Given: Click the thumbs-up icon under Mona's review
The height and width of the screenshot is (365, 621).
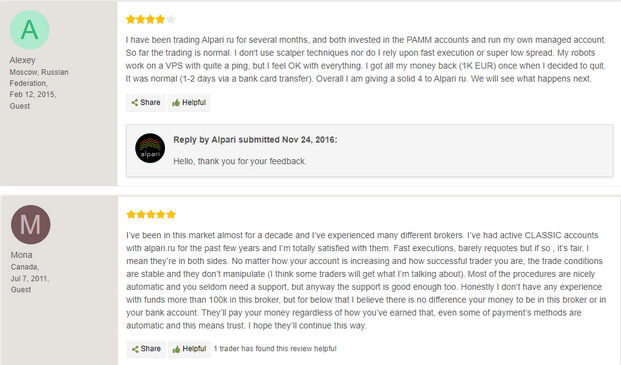Looking at the screenshot, I should pyautogui.click(x=176, y=349).
